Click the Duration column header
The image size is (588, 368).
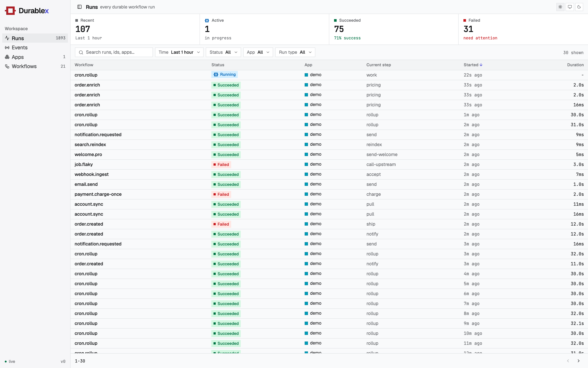575,65
